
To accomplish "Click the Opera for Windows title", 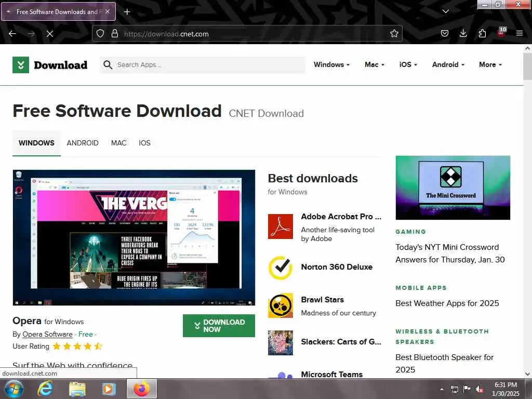I will pos(48,321).
